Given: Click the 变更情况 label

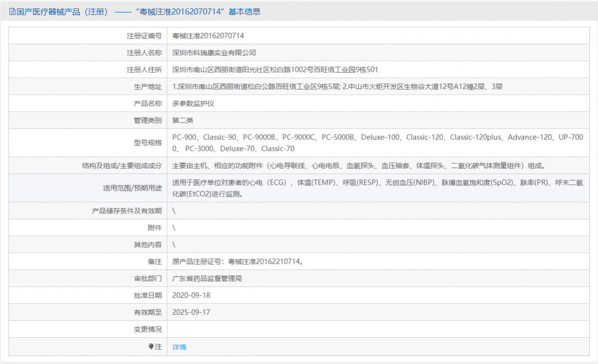Looking at the screenshot, I should coord(148,329).
